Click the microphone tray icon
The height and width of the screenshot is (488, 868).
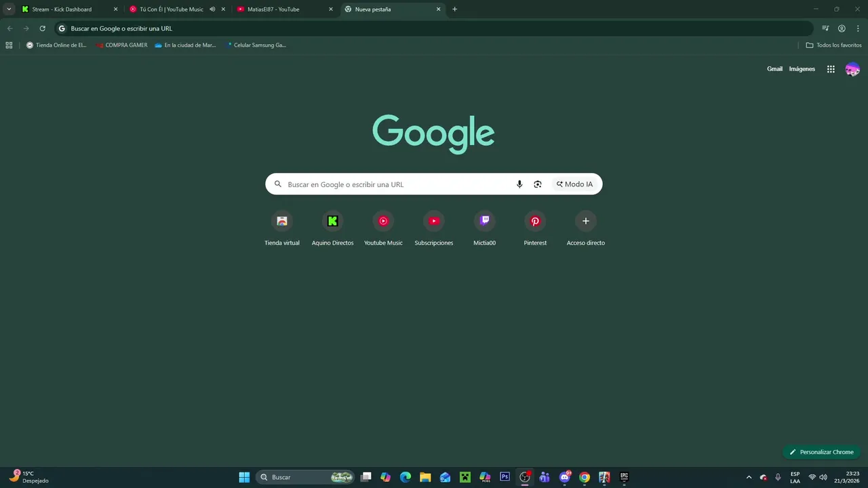point(778,477)
